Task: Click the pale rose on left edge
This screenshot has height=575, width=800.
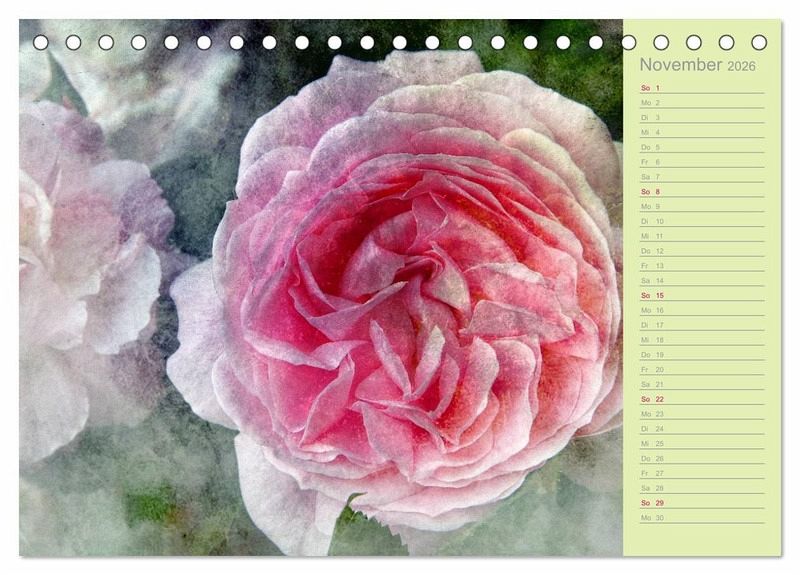Action: tap(80, 270)
